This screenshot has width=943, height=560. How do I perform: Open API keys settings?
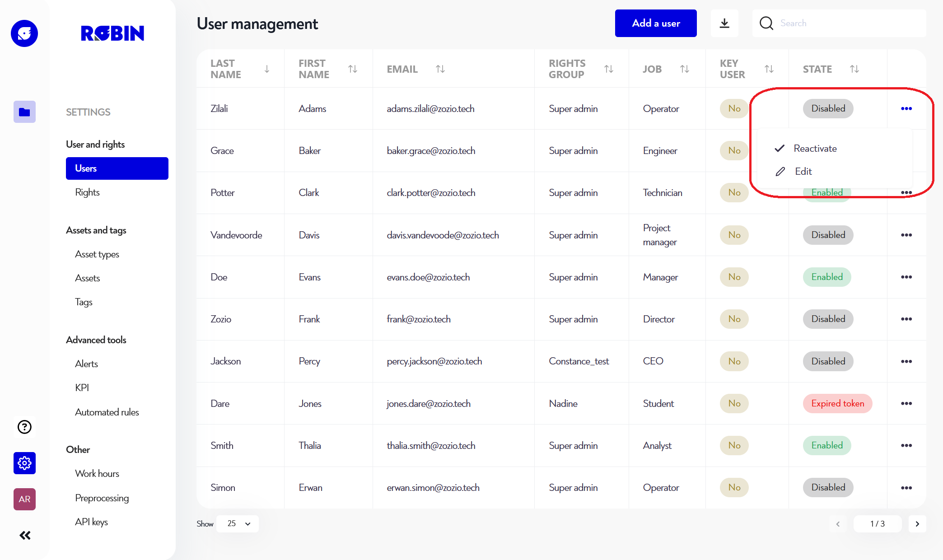tap(91, 522)
